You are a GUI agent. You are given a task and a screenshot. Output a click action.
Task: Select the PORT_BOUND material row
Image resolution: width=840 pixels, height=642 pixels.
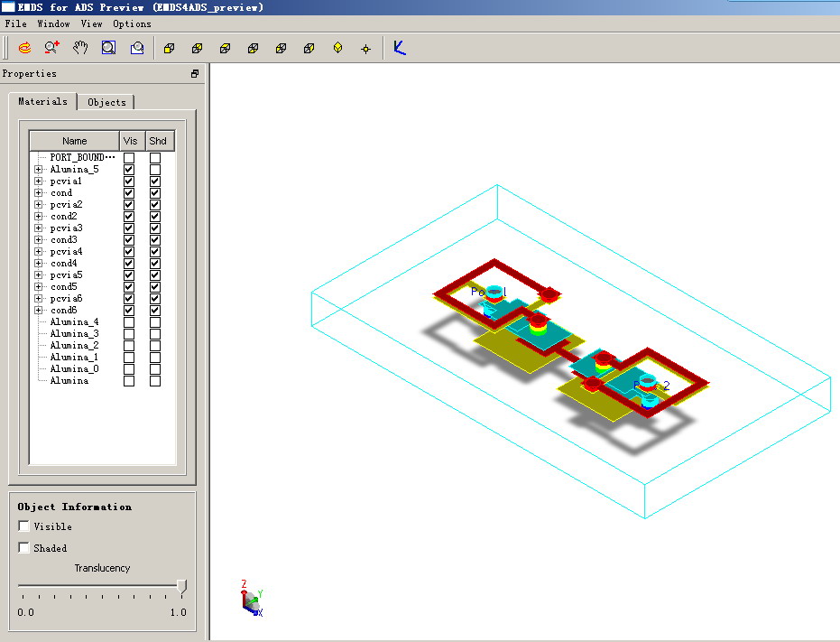(82, 158)
